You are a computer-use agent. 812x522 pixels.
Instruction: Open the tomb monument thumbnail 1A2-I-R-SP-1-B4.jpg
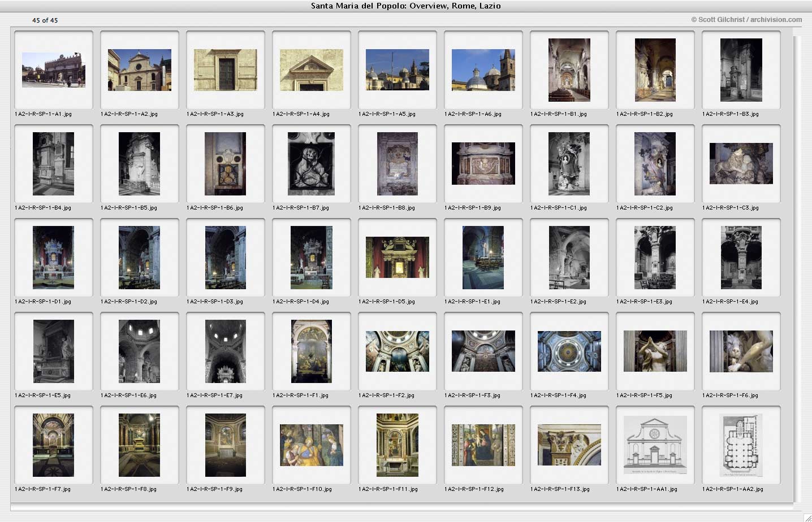(54, 164)
